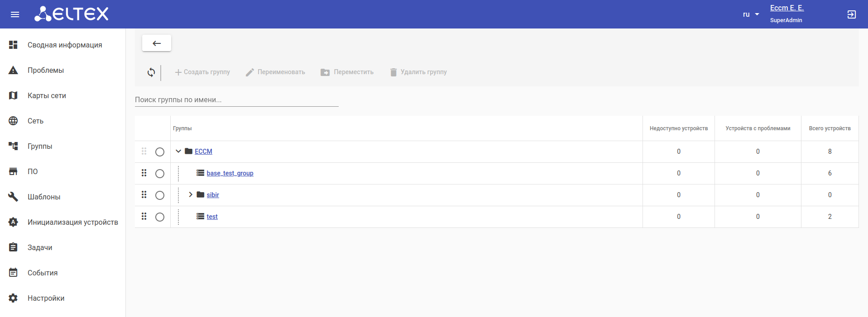Screen dimensions: 868x317
Task: Open the sibir group link
Action: point(213,195)
